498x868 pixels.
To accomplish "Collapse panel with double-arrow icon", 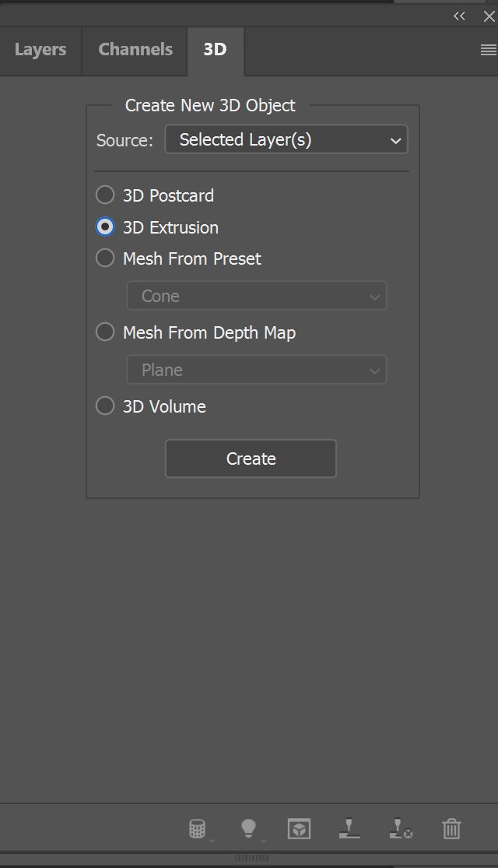I will coord(460,16).
